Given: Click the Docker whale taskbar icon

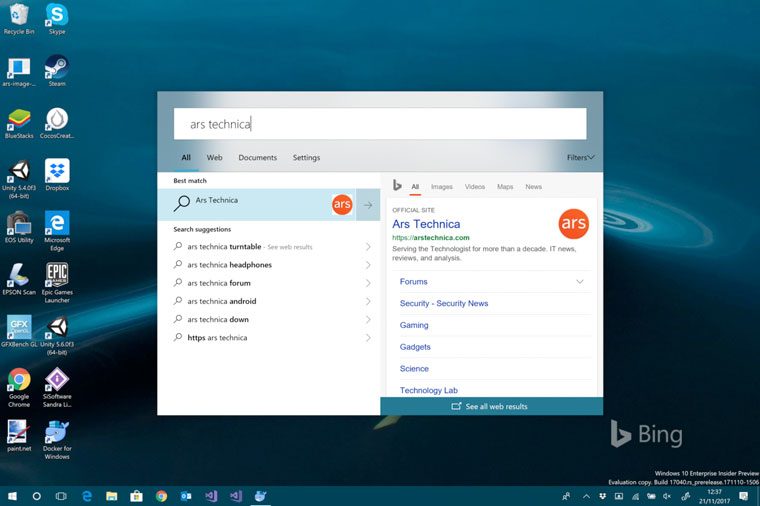Looking at the screenshot, I should pos(260,496).
